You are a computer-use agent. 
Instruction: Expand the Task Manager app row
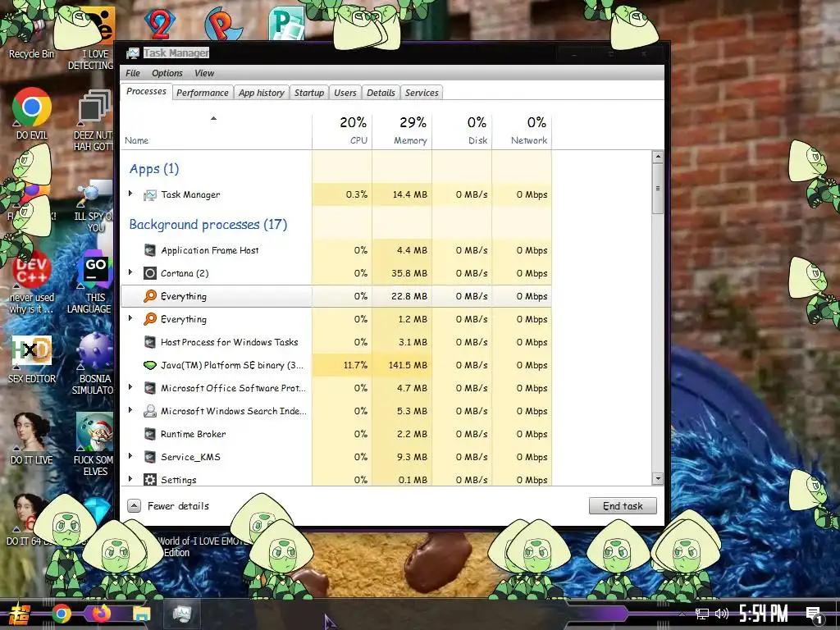tap(130, 194)
